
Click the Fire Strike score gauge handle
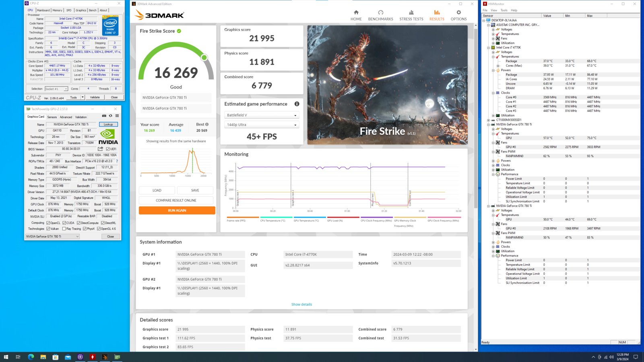click(204, 58)
